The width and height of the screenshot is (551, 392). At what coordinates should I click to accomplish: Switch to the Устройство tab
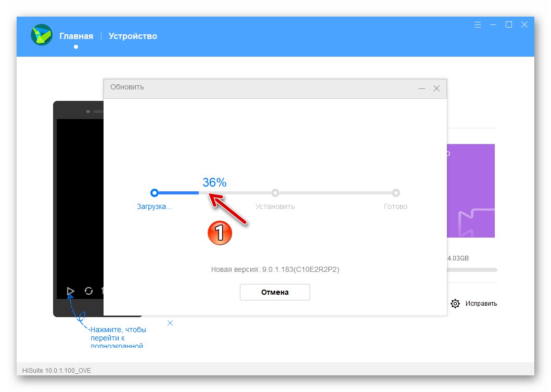click(133, 36)
